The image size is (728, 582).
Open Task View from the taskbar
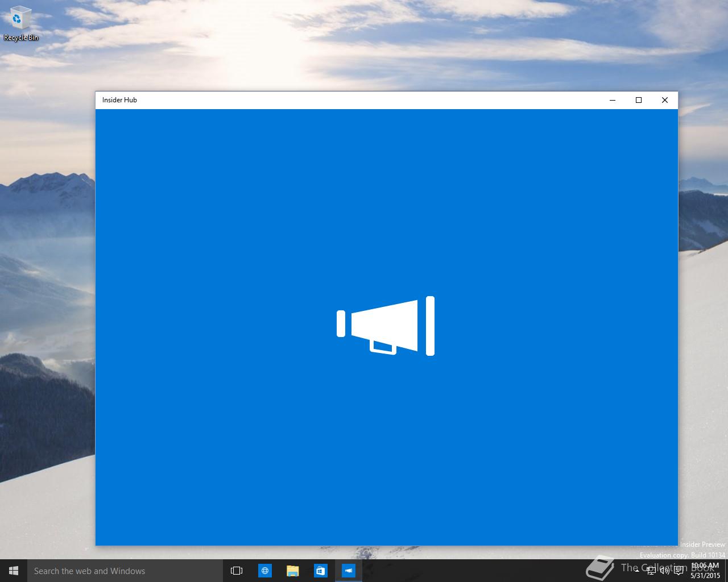tap(237, 571)
